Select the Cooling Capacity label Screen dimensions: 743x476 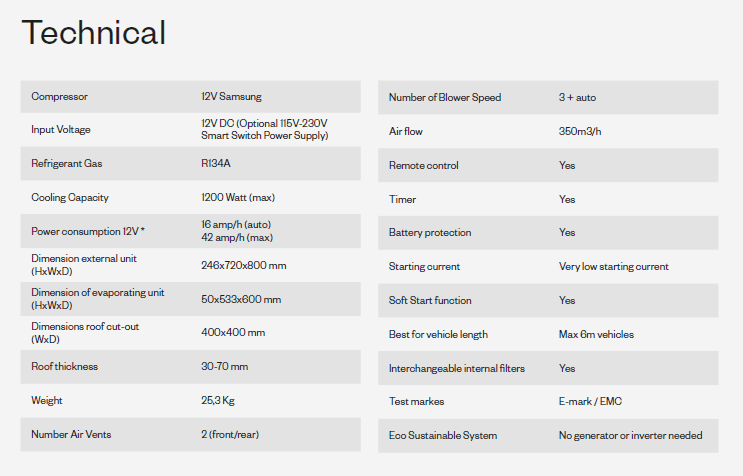70,198
